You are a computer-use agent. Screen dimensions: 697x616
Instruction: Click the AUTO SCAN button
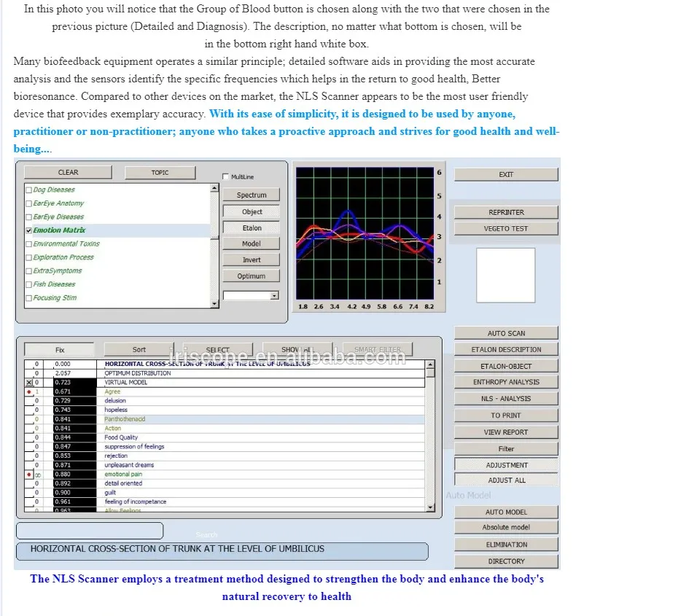click(506, 333)
